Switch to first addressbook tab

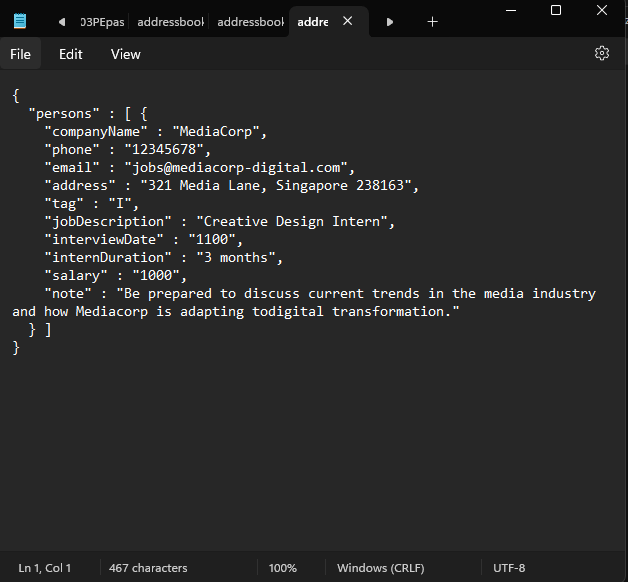171,22
